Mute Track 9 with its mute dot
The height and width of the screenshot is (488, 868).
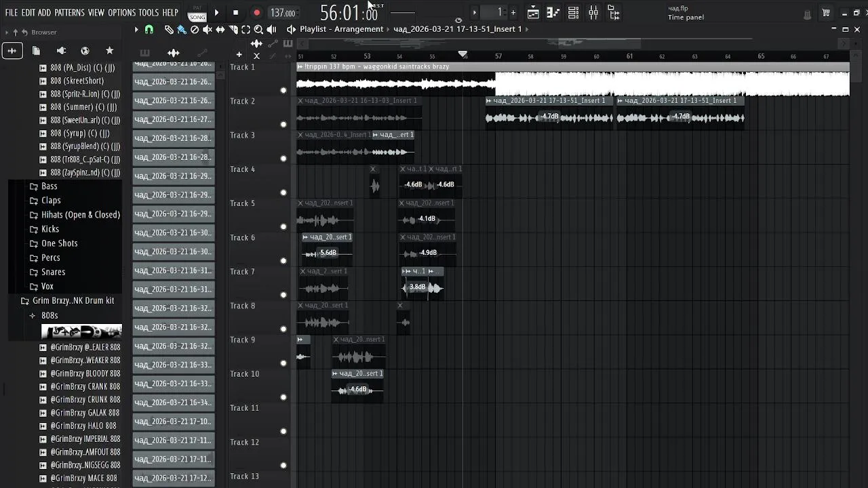point(283,363)
